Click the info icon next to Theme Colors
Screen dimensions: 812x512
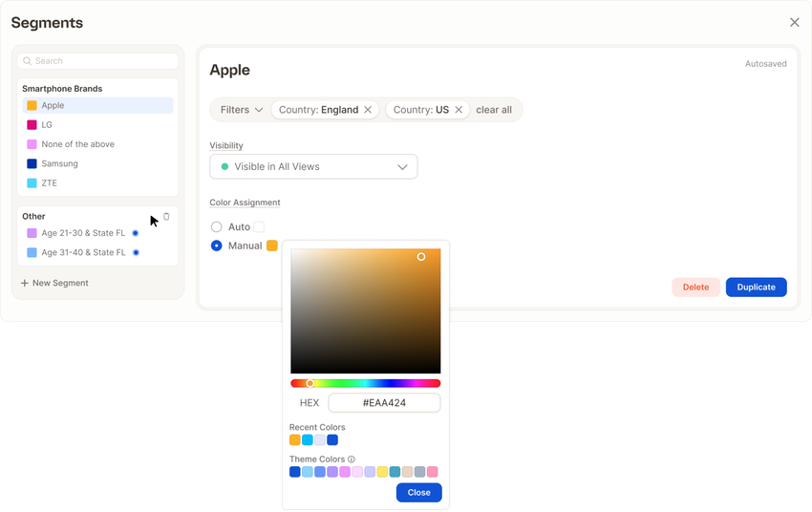pos(352,459)
